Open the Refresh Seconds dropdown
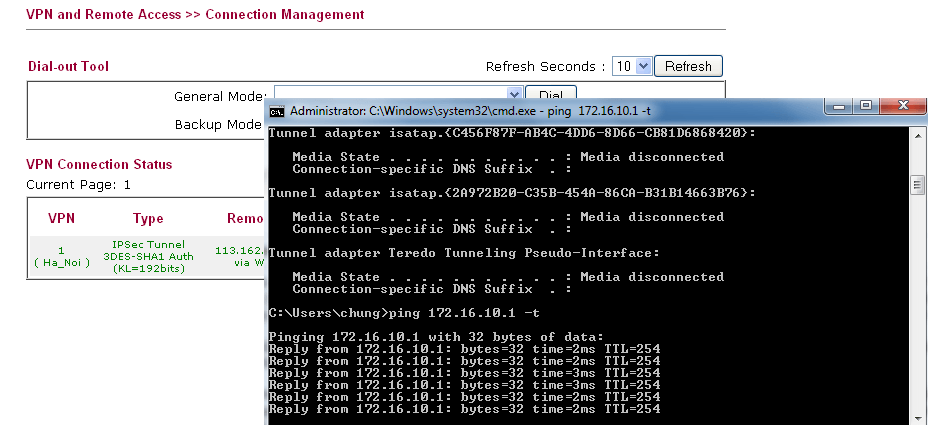 click(x=631, y=66)
